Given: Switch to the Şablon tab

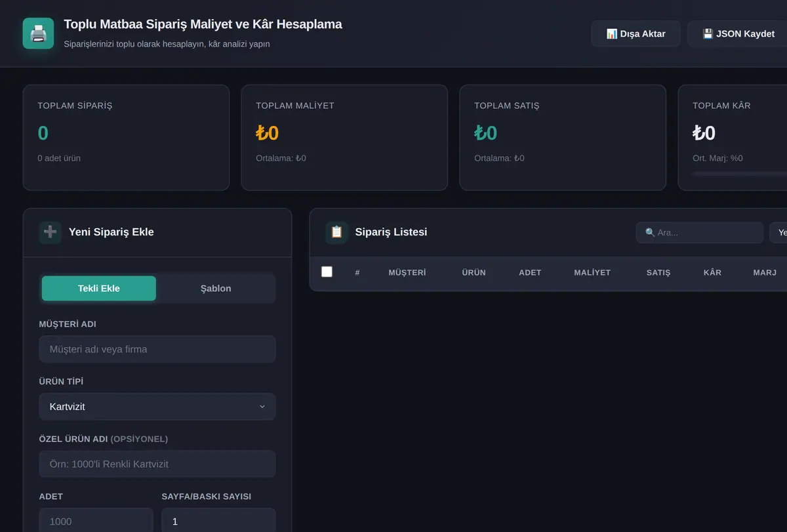Looking at the screenshot, I should coord(216,288).
